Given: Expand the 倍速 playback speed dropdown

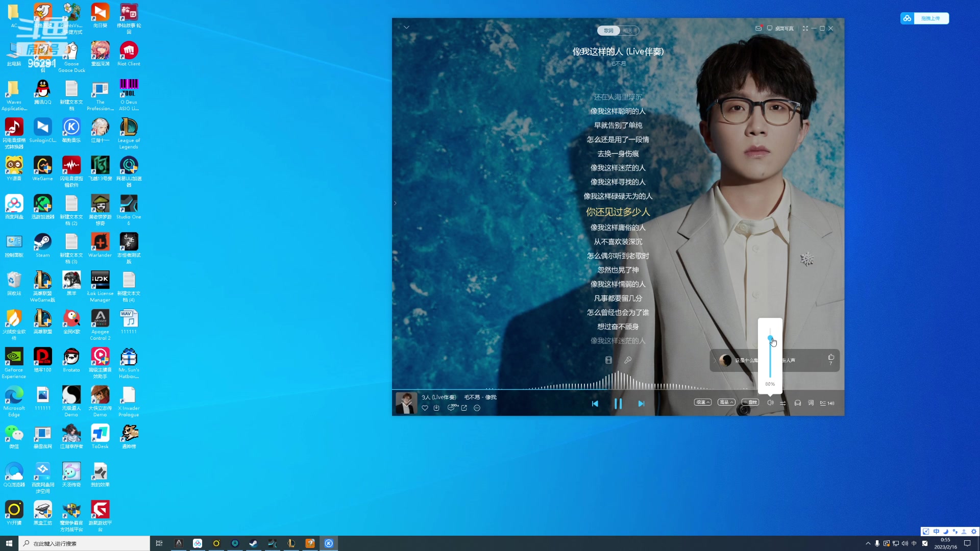Looking at the screenshot, I should (702, 403).
